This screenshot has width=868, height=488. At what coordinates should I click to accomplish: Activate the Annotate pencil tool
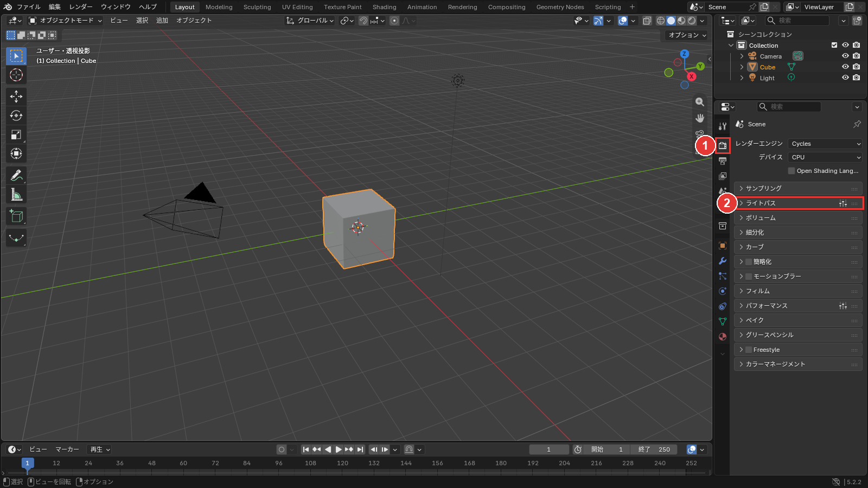point(16,176)
